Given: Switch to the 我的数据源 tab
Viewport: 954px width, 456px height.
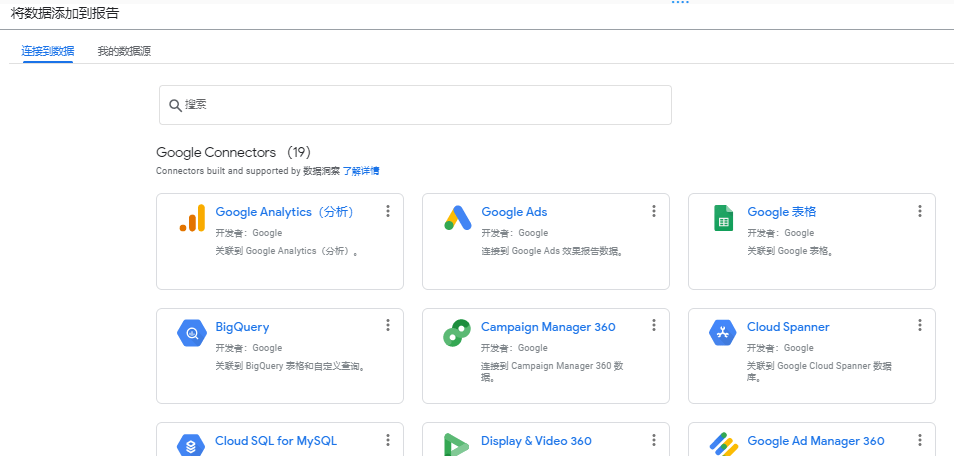Looking at the screenshot, I should (124, 52).
